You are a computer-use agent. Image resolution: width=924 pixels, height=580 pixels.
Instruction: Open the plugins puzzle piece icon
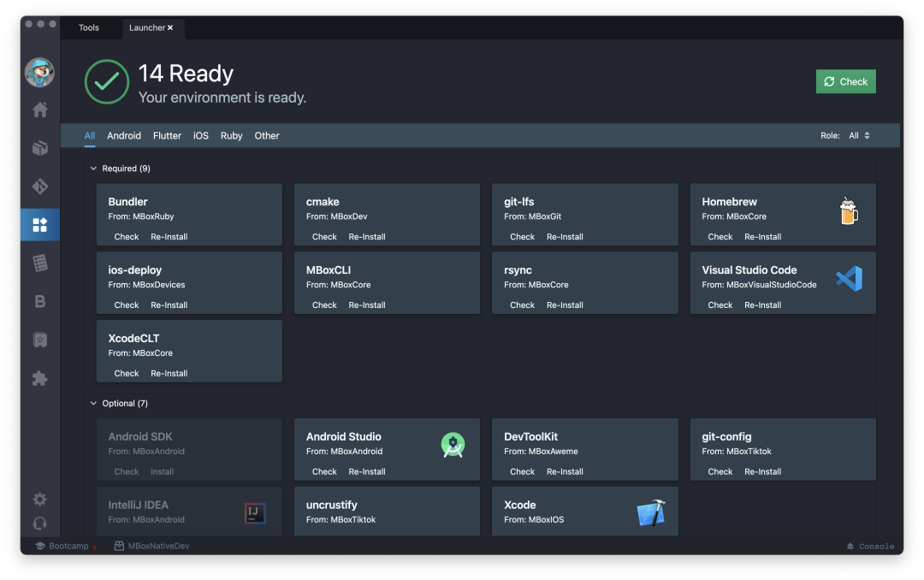pyautogui.click(x=40, y=378)
